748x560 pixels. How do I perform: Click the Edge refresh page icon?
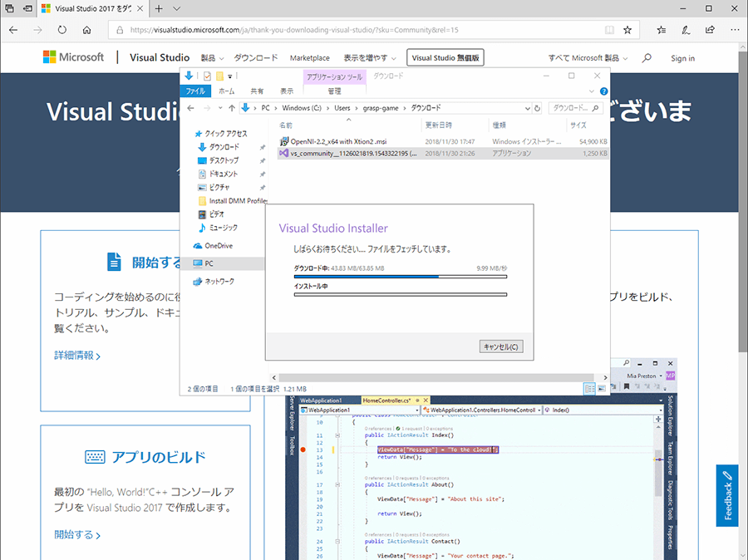(x=62, y=29)
